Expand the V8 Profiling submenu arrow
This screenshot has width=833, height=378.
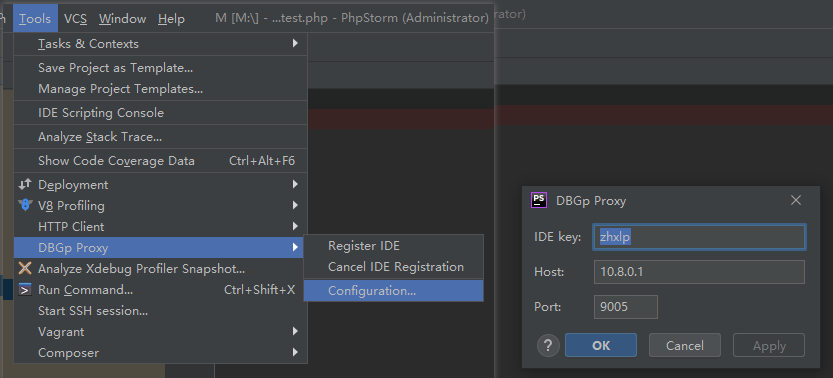click(x=295, y=205)
